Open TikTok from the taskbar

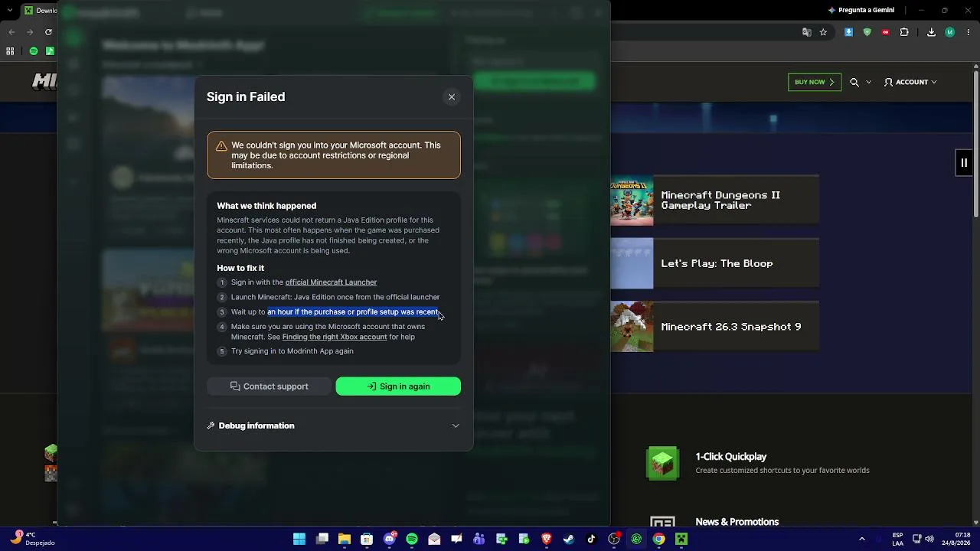tap(591, 539)
